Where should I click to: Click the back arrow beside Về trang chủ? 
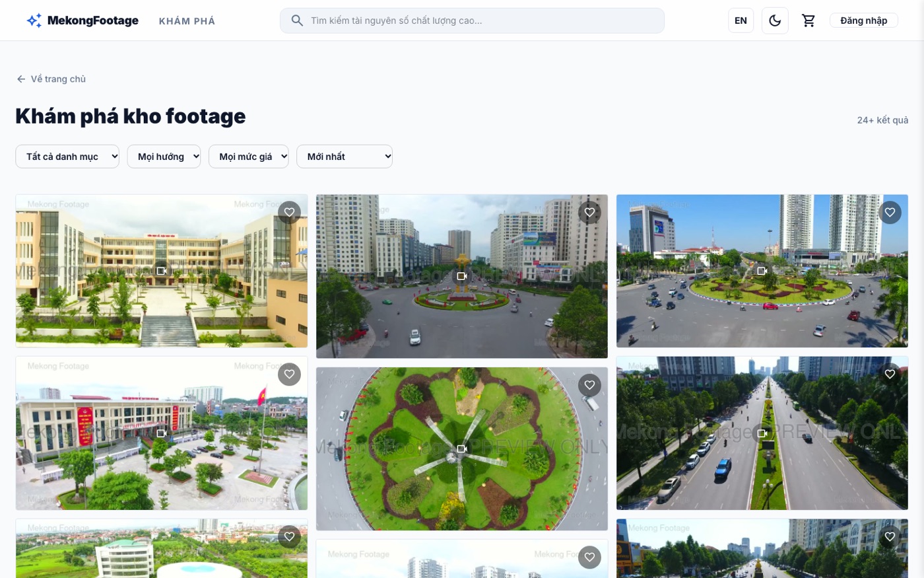click(x=21, y=79)
